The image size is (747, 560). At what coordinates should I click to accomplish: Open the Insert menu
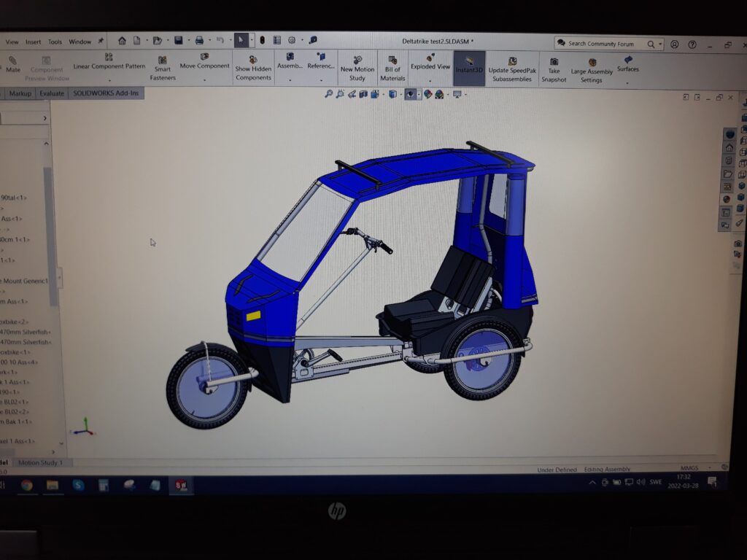tap(34, 42)
